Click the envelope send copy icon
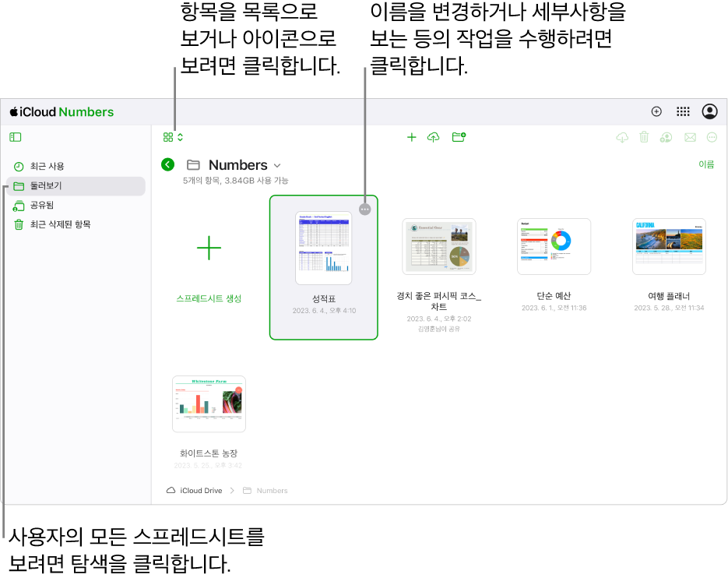The height and width of the screenshot is (578, 728). [x=690, y=137]
